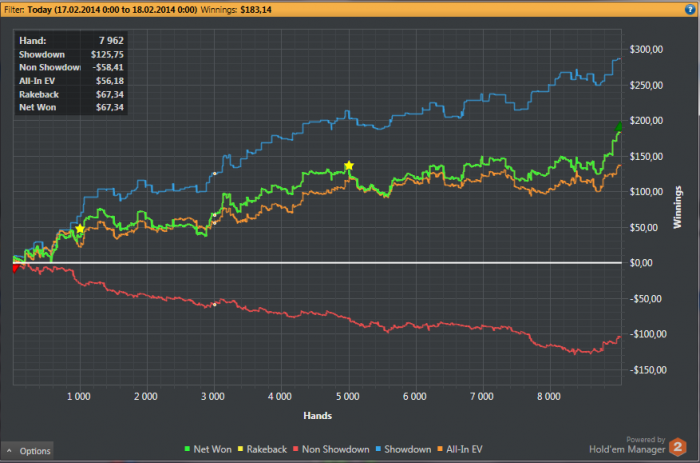Click the Hands x-axis title
The width and height of the screenshot is (700, 463).
pyautogui.click(x=317, y=416)
